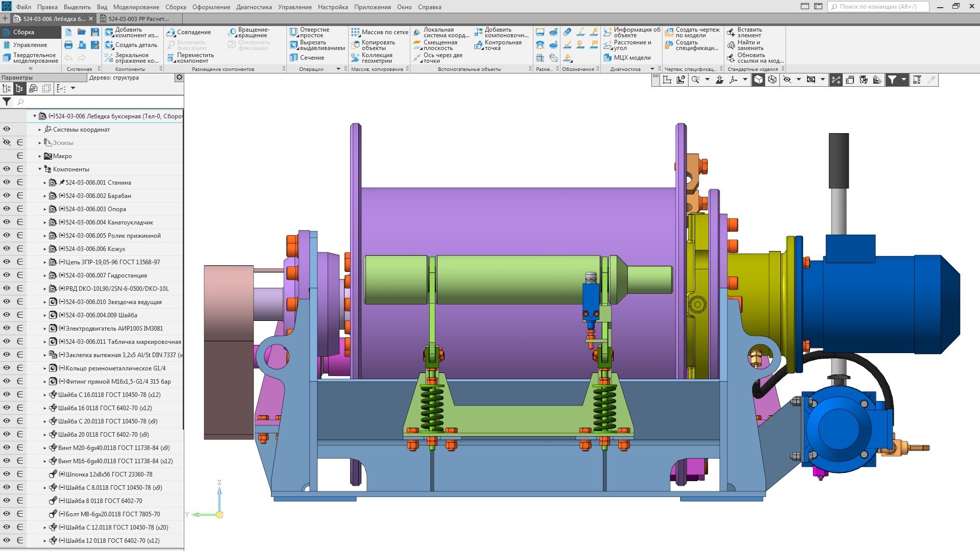The image size is (980, 551).
Task: Open the Моделирование menu
Action: (x=136, y=7)
